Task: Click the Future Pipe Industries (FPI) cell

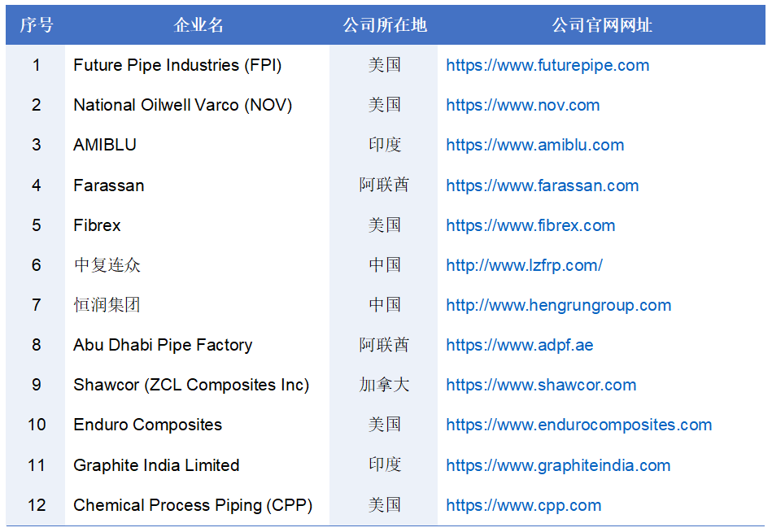Action: pos(177,65)
